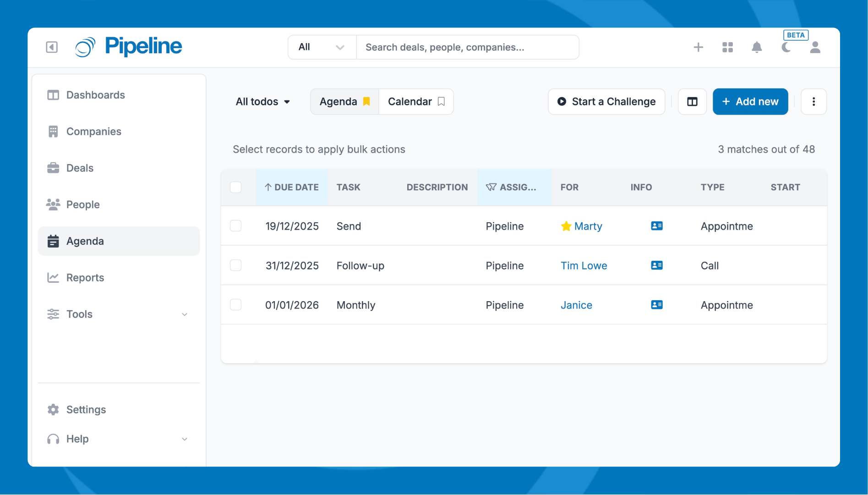The image size is (868, 495).
Task: Toggle dark mode moon icon
Action: click(786, 47)
